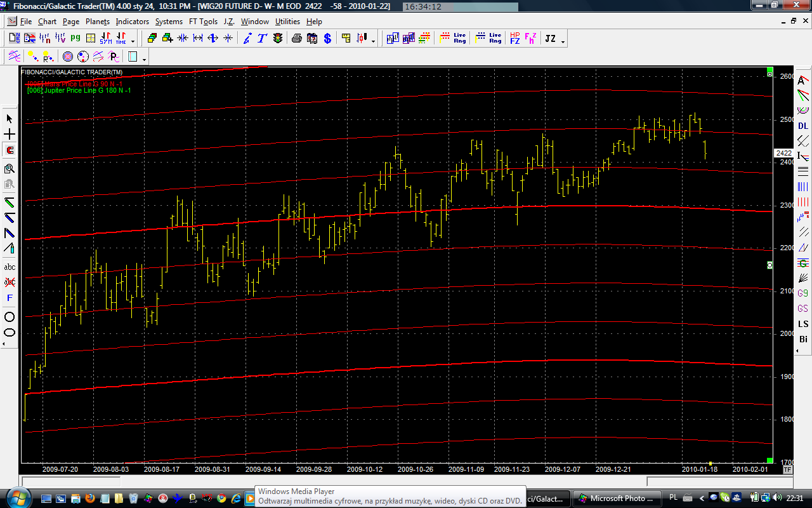
Task: Select the abc text annotation tool
Action: [10, 267]
